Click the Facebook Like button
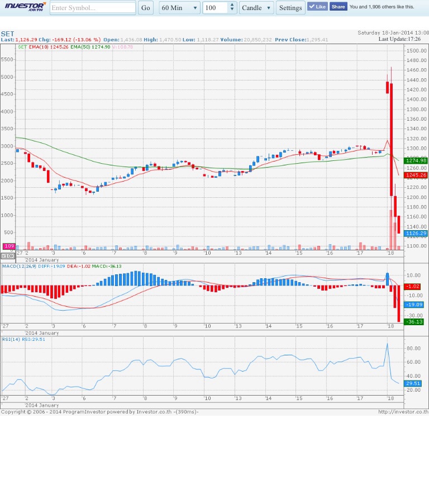429x504 pixels. tap(317, 7)
